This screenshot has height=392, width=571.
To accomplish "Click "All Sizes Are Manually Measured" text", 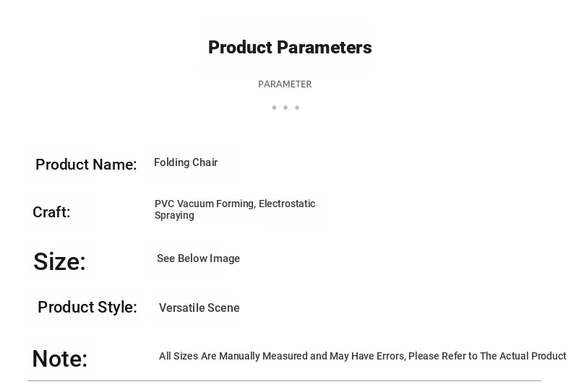I will 233,356.
